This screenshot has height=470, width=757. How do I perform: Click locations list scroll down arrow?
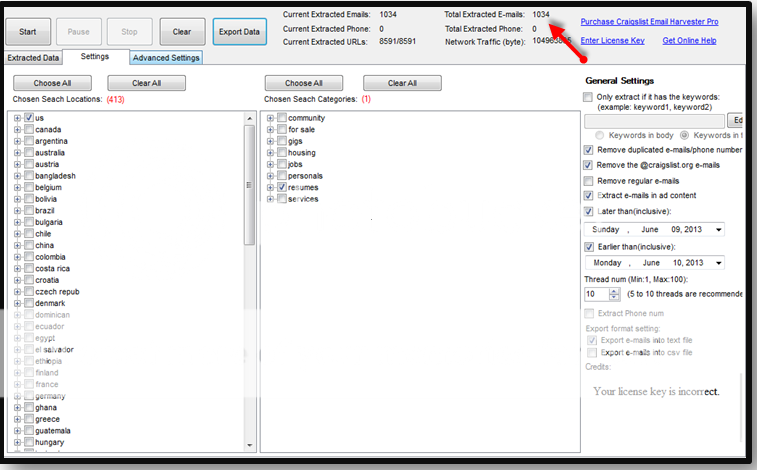point(249,445)
